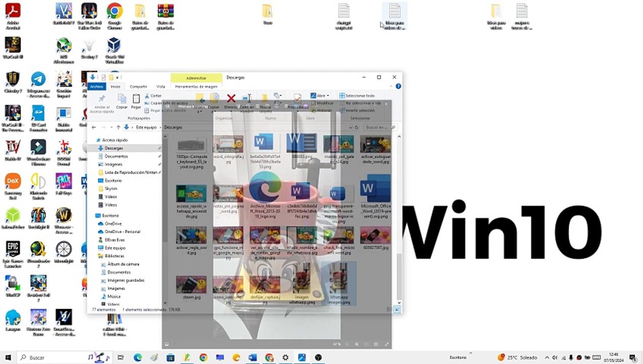Open Microsoft Edge from the taskbar
Screen dimensions: 643x364
[x=137, y=357]
